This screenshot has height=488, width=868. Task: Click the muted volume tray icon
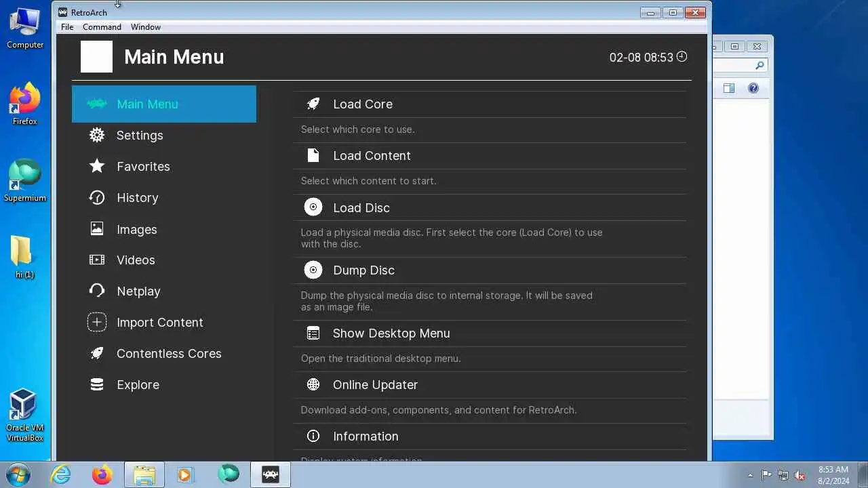pos(800,475)
